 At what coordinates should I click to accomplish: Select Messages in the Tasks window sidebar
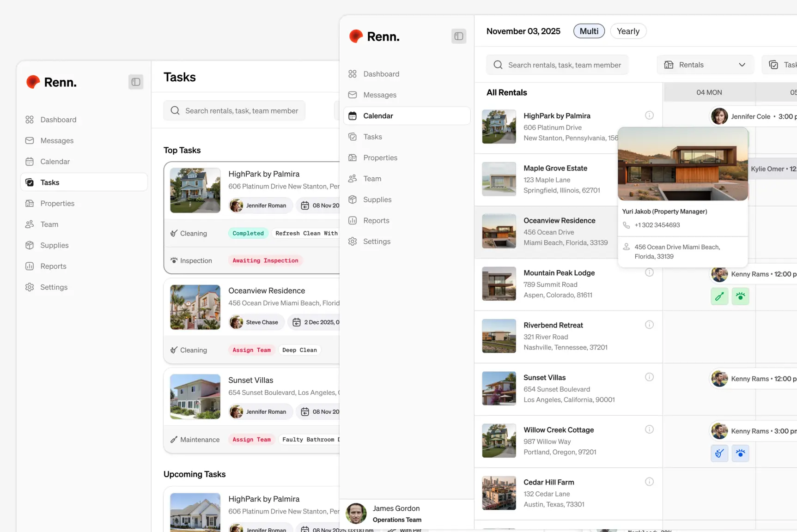(57, 140)
